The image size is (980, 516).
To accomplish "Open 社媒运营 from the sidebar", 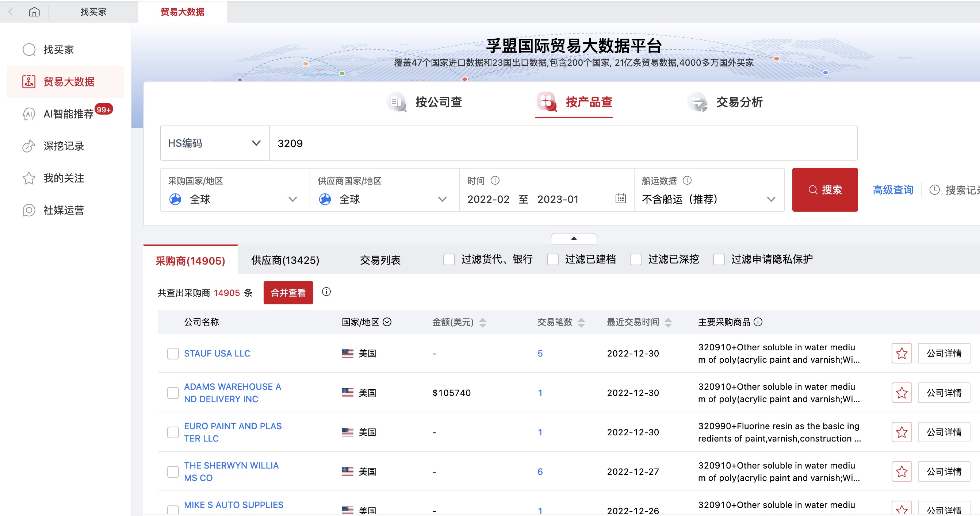I will pos(64,210).
